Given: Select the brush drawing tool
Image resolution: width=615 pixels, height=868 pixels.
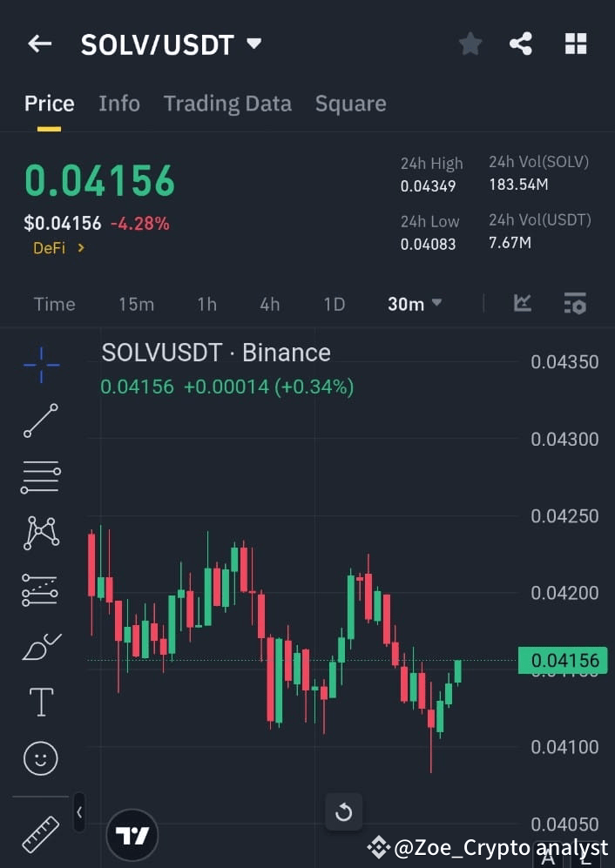Looking at the screenshot, I should pyautogui.click(x=40, y=645).
